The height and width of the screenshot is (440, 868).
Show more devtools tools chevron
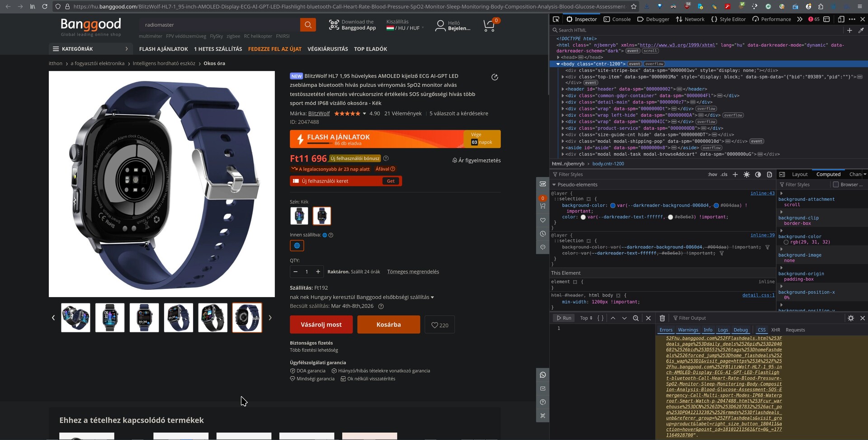800,19
